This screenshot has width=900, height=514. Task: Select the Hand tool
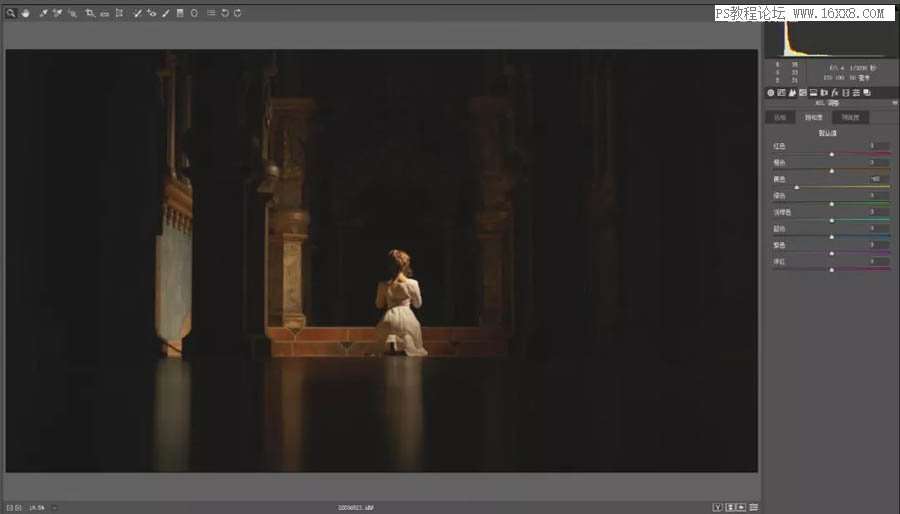[x=25, y=13]
